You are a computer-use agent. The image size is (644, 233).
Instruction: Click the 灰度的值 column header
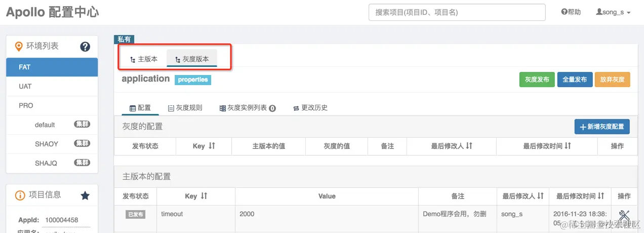click(337, 146)
